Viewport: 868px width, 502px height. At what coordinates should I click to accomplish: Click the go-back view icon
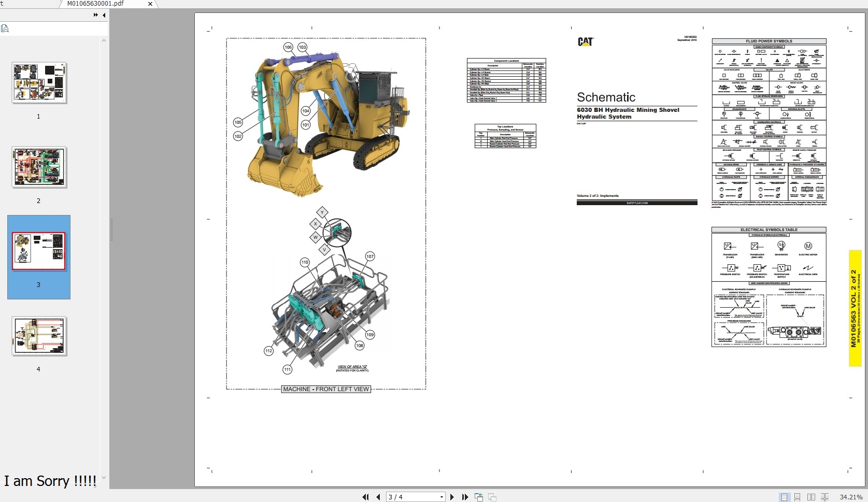(478, 497)
